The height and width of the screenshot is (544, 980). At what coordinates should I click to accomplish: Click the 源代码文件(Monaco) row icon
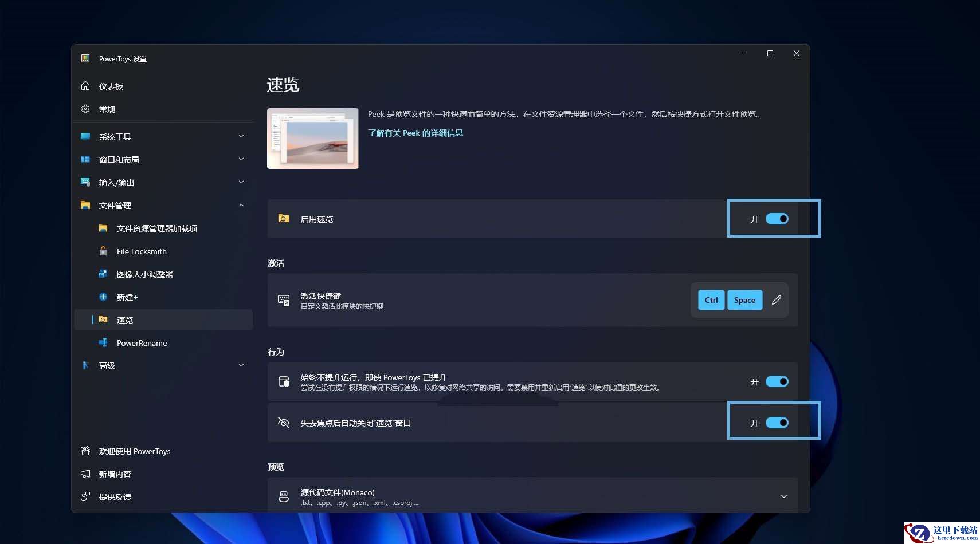(x=284, y=496)
